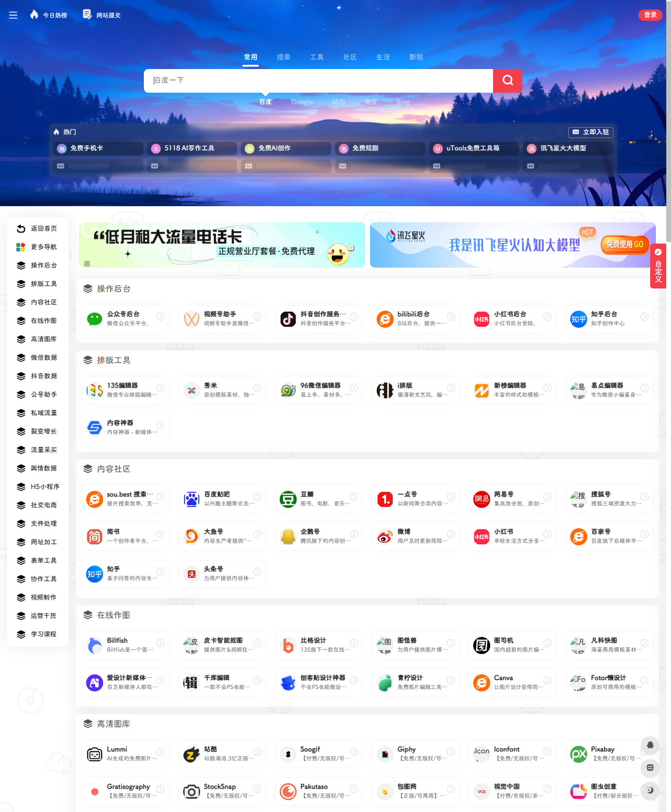This screenshot has width=671, height=812.
Task: Click the arrow next to 一点号
Action: point(451,497)
